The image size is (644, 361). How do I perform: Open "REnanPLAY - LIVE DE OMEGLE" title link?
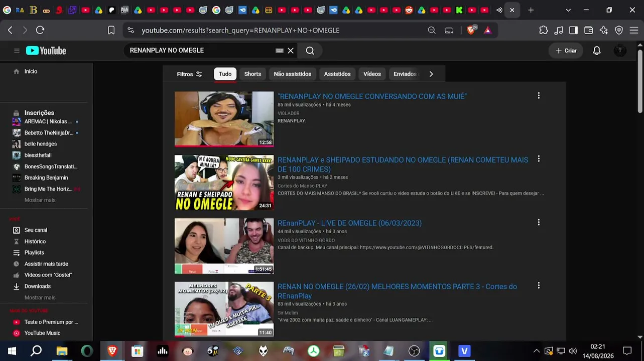349,223
